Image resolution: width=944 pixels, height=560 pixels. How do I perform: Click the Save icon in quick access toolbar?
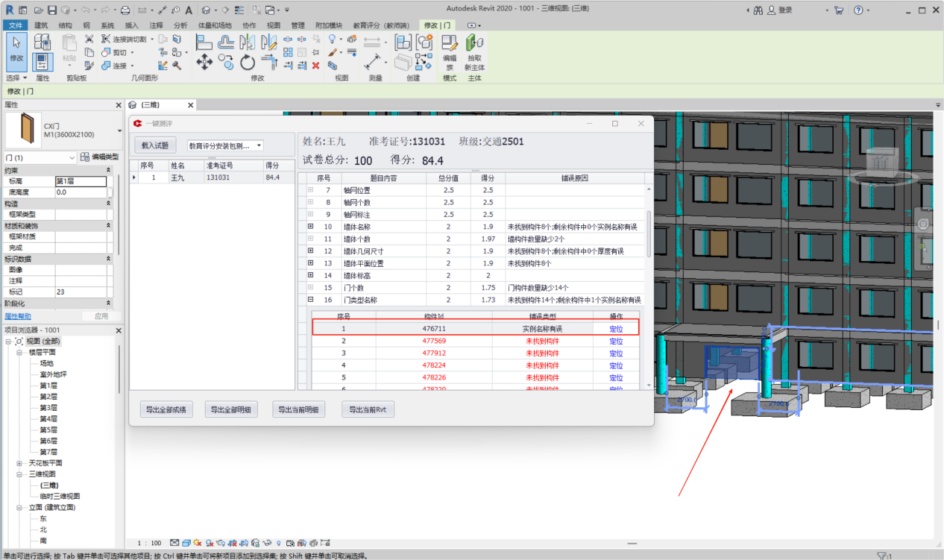(51, 10)
